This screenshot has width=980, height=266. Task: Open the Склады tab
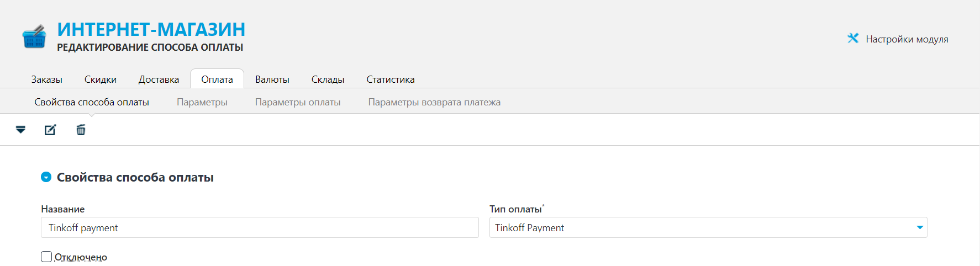328,79
